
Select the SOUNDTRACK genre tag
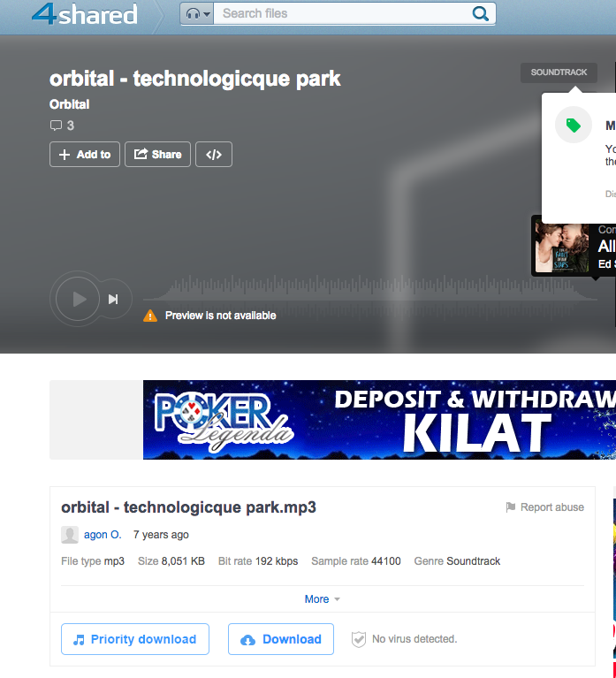[x=559, y=72]
